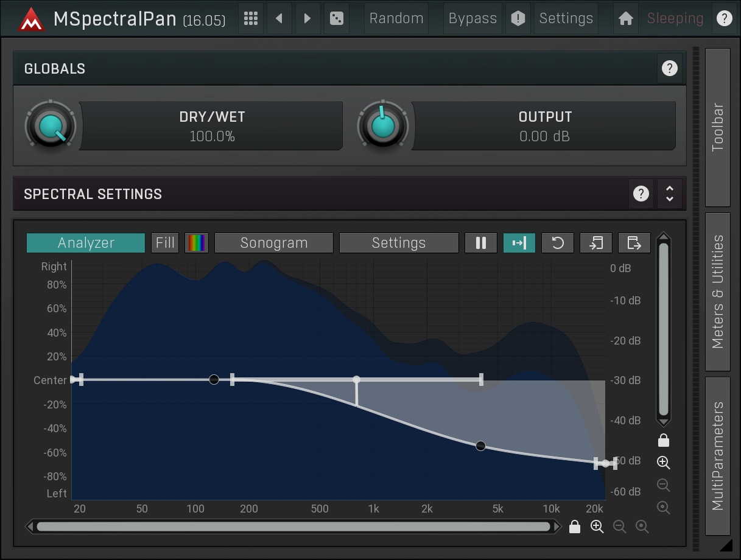Click the pause analyzer icon

(x=481, y=243)
